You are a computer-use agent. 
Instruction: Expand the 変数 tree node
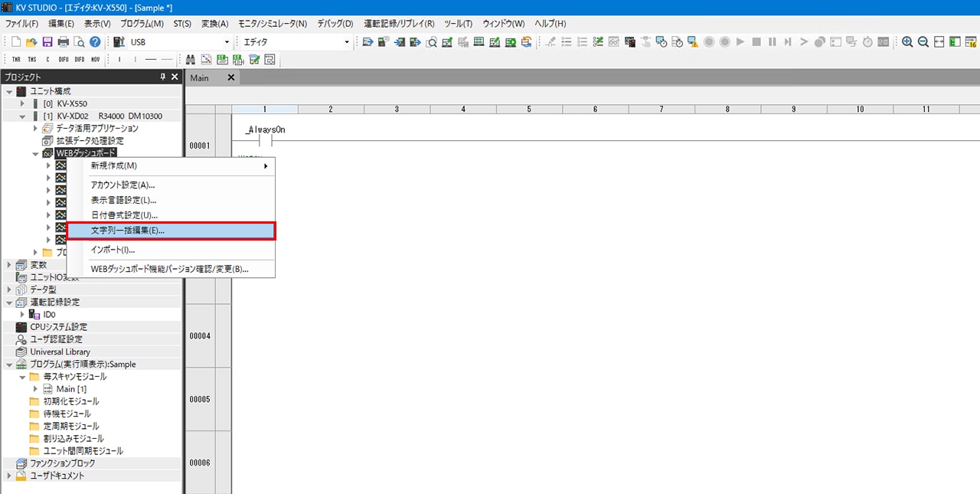8,265
